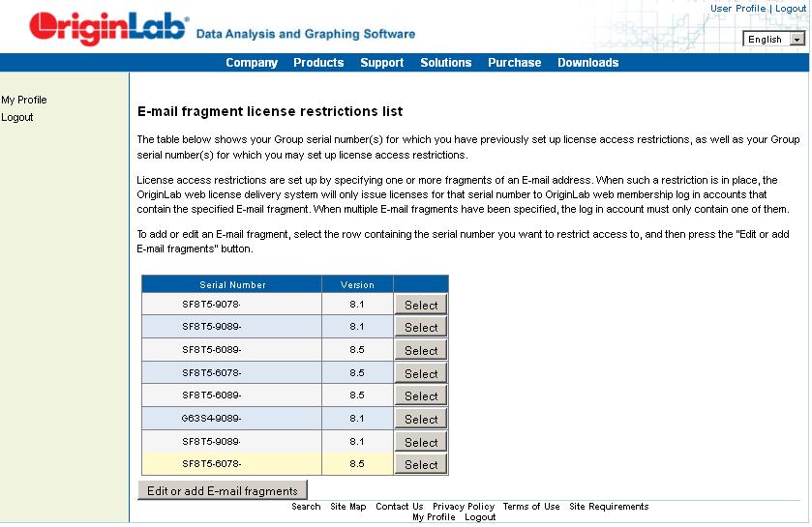Open the Products menu
This screenshot has width=812, height=527.
(318, 63)
